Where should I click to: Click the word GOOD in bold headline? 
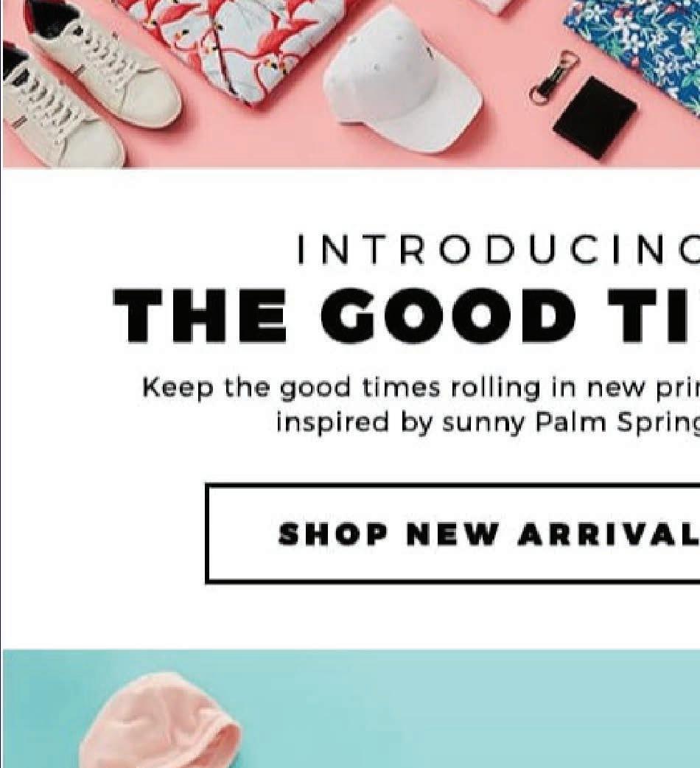click(449, 316)
